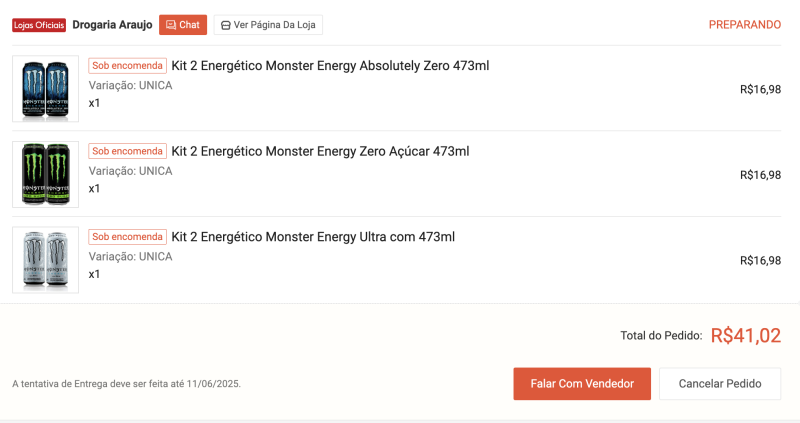Click the delivery deadline note 11/06/2025
800x423 pixels.
pos(126,383)
